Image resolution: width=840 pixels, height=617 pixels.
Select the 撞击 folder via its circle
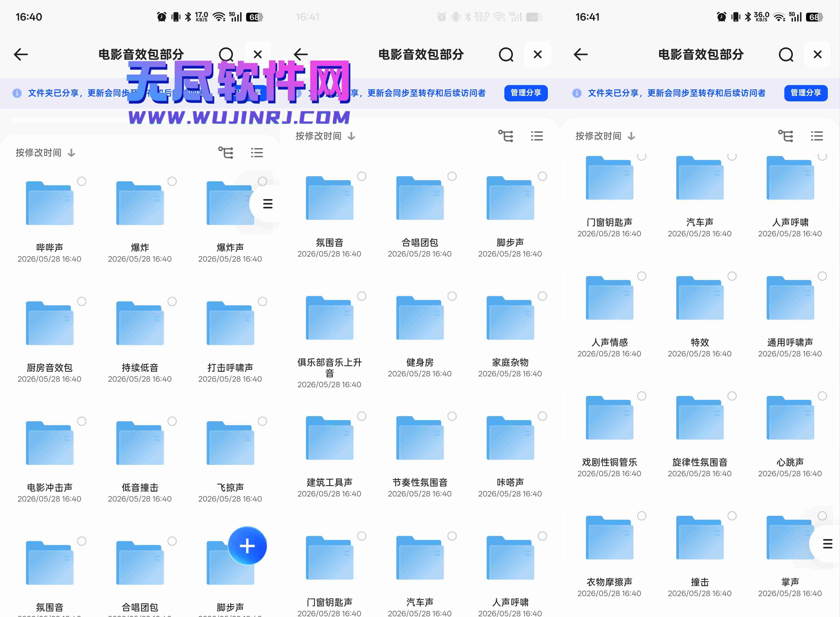click(732, 516)
